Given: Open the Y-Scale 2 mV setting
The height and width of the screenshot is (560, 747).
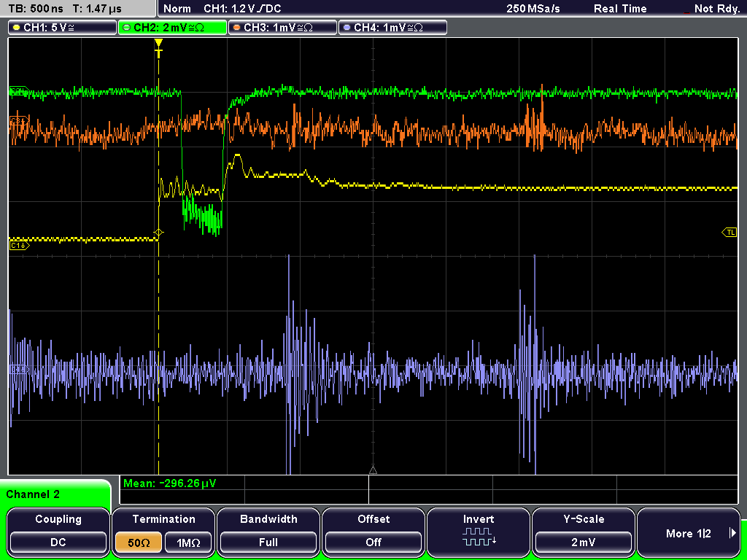Looking at the screenshot, I should tap(583, 532).
